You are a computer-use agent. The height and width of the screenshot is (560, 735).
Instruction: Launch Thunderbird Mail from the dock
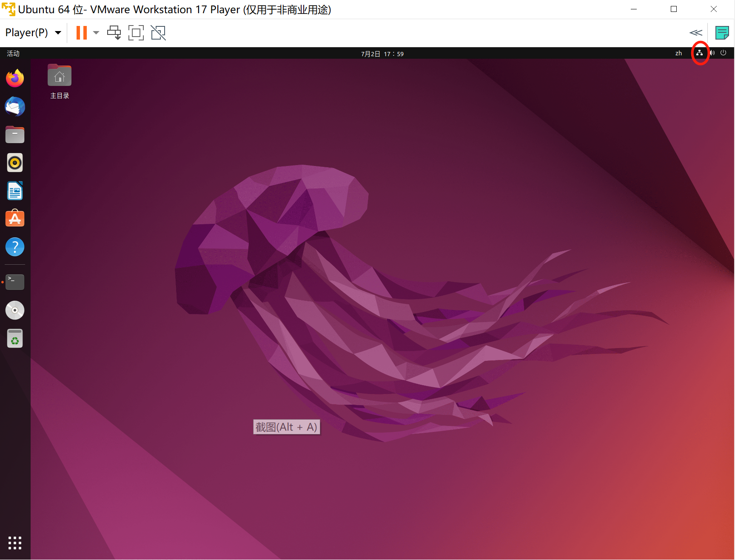[15, 106]
